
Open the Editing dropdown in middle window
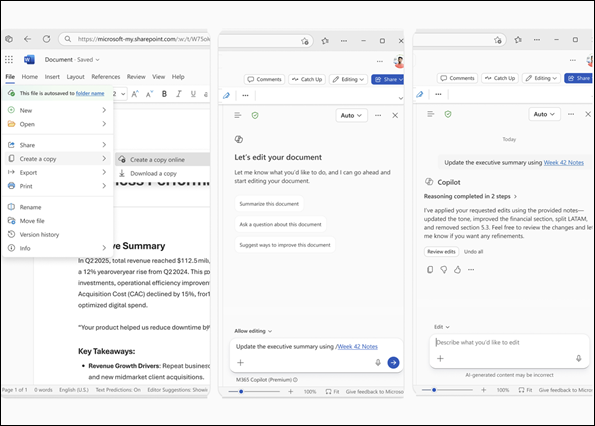click(x=348, y=79)
